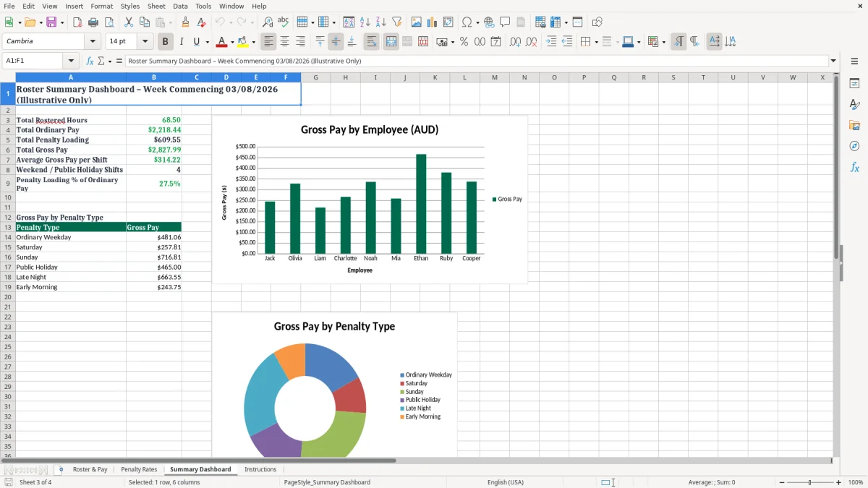Run the spelling check
Image resolution: width=868 pixels, height=488 pixels.
[283, 22]
